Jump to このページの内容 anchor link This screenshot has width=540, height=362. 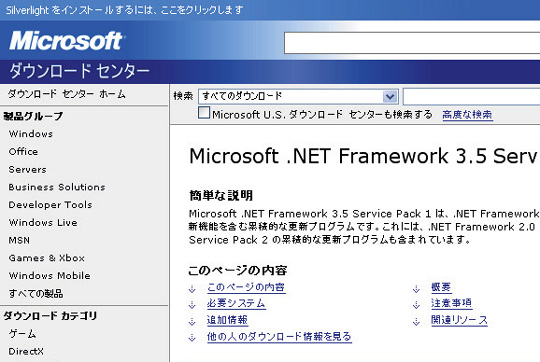coord(246,287)
